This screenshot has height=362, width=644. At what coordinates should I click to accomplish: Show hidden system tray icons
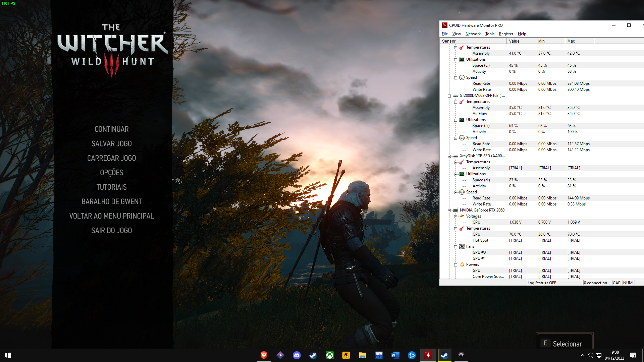click(582, 355)
